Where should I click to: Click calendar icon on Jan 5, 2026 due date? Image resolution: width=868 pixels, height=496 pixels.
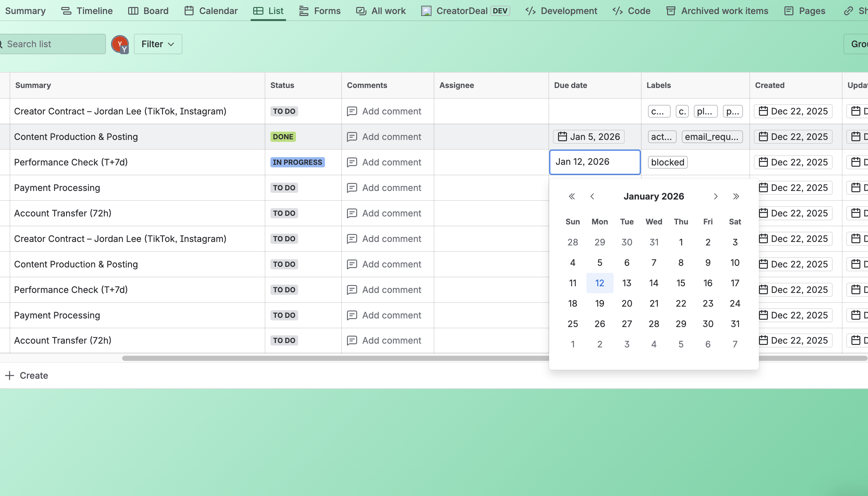(562, 137)
